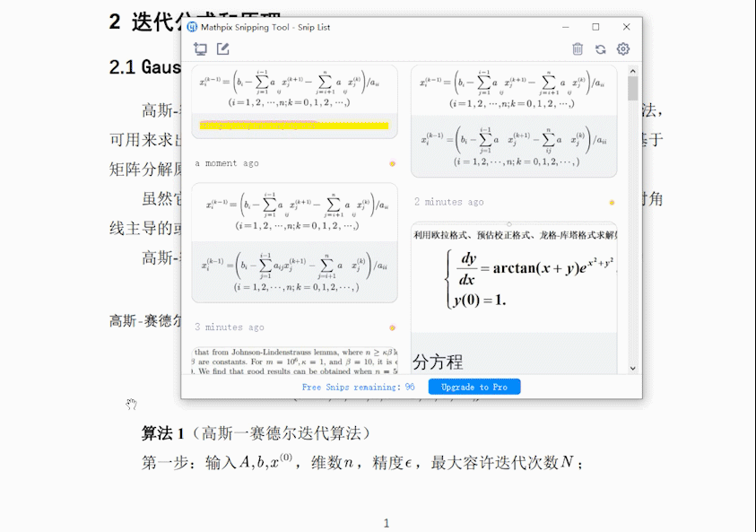This screenshot has width=756, height=532.
Task: Open the Johnson-Lindenstrauss lemma text snip
Action: [294, 361]
